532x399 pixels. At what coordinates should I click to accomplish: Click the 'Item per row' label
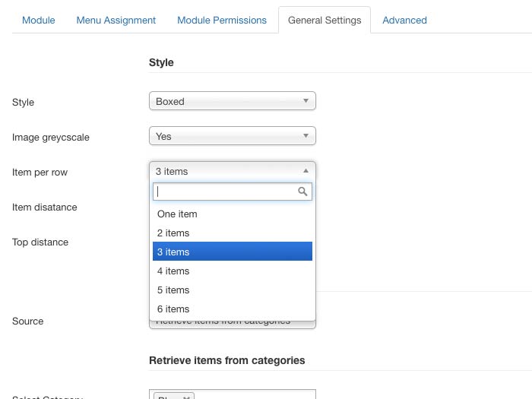point(40,173)
